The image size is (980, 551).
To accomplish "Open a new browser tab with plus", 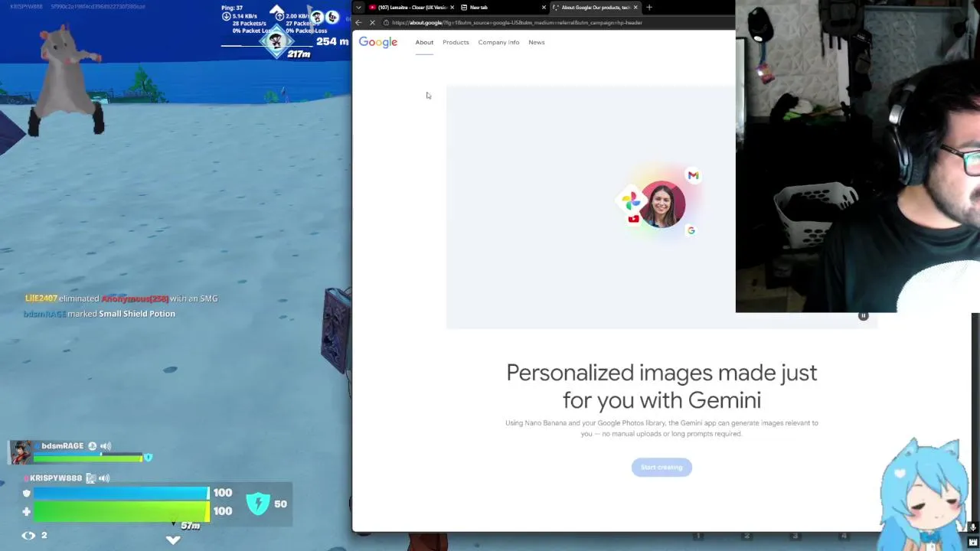I will pos(649,8).
